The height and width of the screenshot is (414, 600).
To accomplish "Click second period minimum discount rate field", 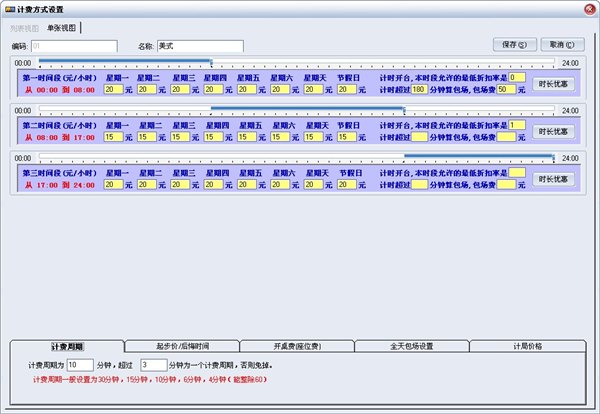I will pyautogui.click(x=517, y=125).
